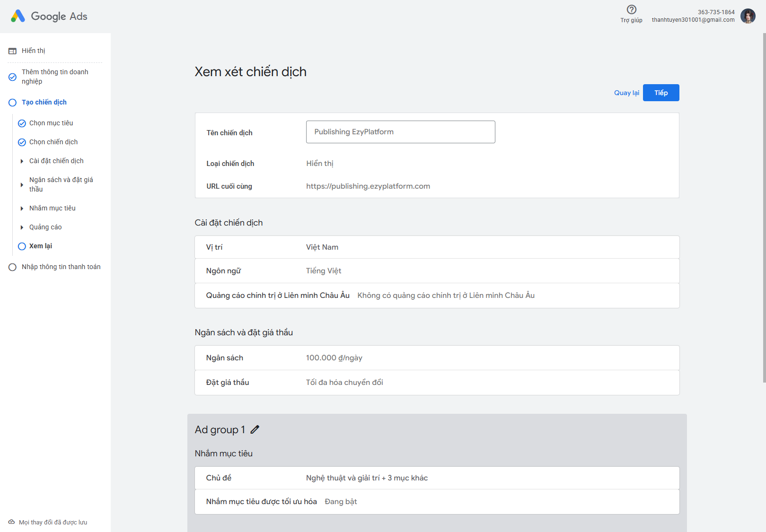Click the Nhắm mục tiêu subheading in ad group
Screen dimensions: 766x532
(224, 454)
